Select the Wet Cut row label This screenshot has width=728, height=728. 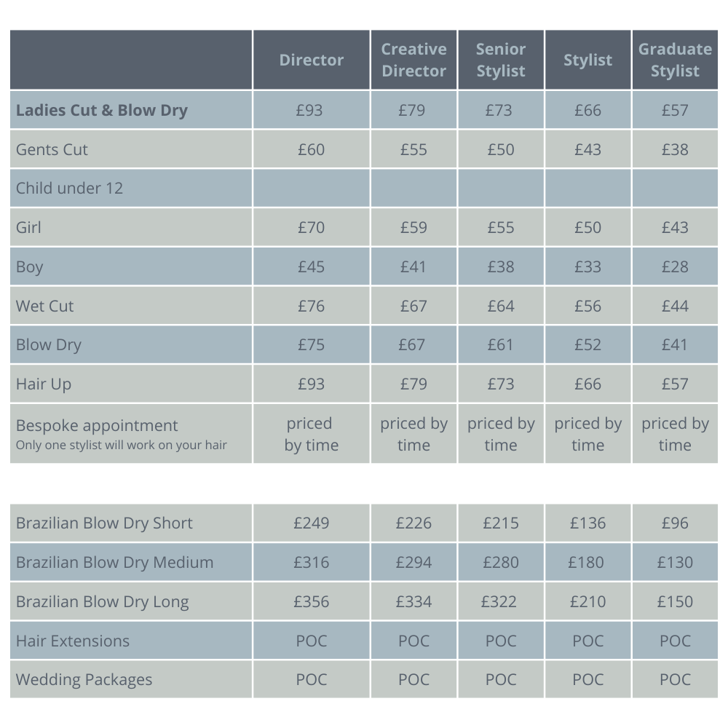coord(45,306)
